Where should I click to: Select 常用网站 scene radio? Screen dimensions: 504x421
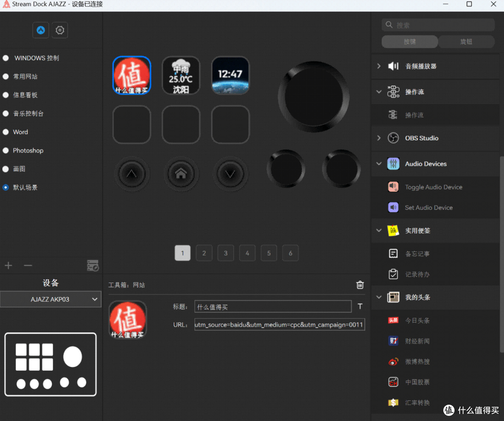tap(6, 76)
